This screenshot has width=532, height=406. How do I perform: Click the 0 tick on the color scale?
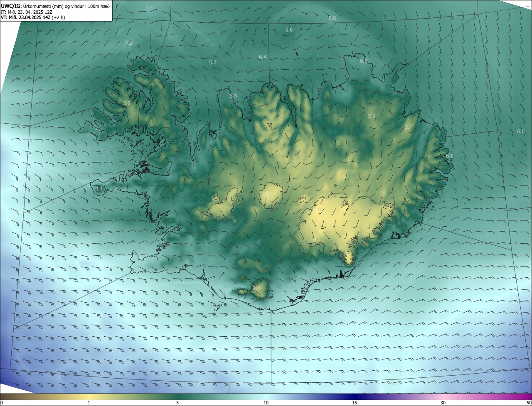point(2,403)
